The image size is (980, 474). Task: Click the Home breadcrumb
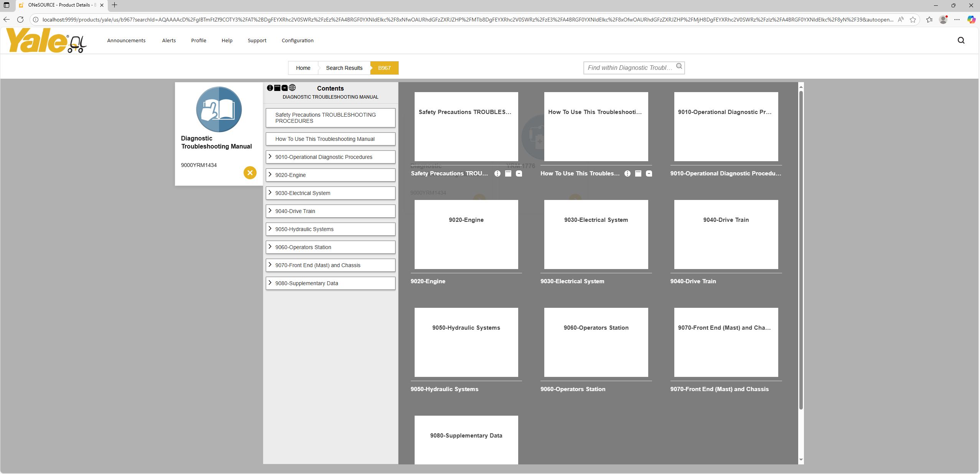pos(303,68)
